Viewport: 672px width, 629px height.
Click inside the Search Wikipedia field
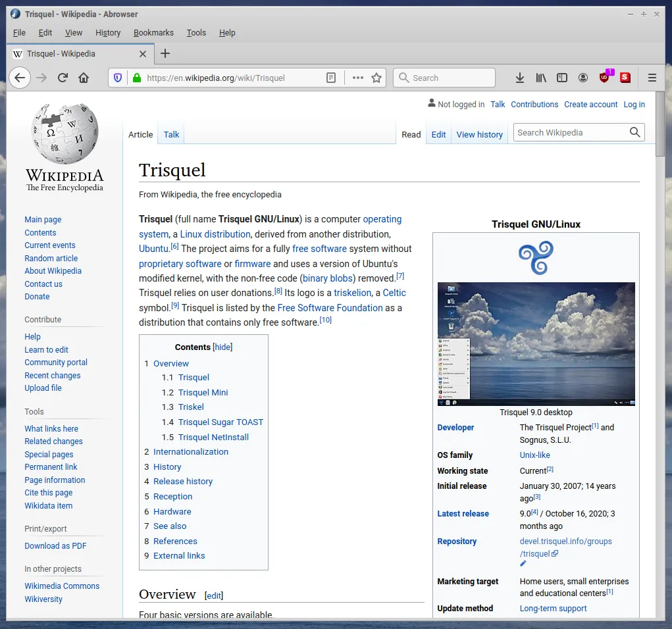click(570, 132)
